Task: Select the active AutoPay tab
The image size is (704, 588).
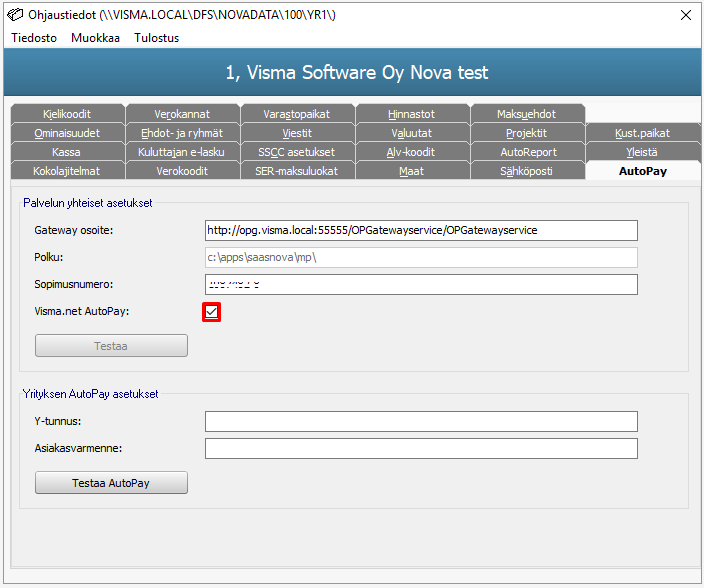Action: click(x=643, y=171)
